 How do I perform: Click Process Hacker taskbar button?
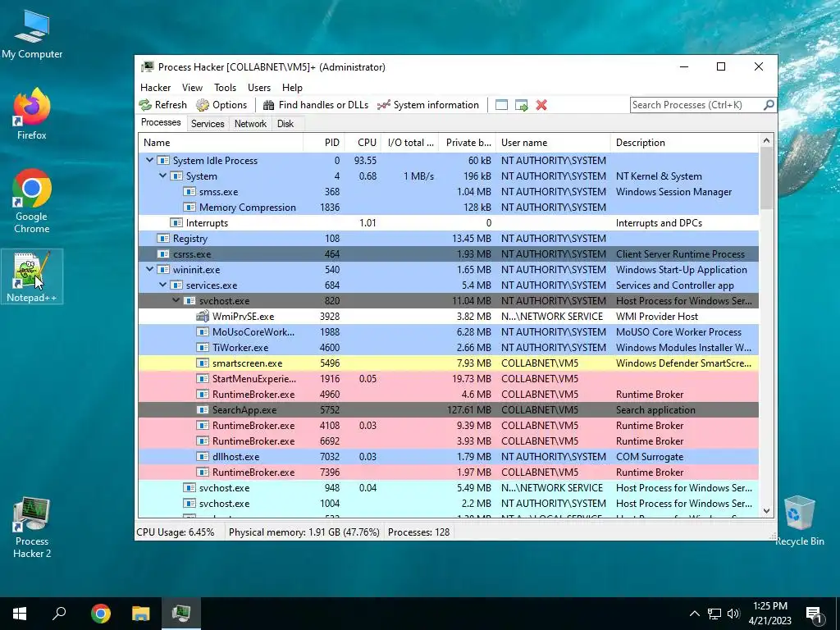(x=181, y=614)
